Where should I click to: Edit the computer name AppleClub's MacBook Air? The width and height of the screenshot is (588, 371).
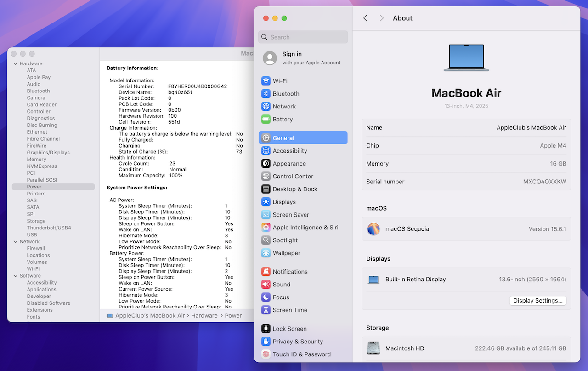pos(531,128)
